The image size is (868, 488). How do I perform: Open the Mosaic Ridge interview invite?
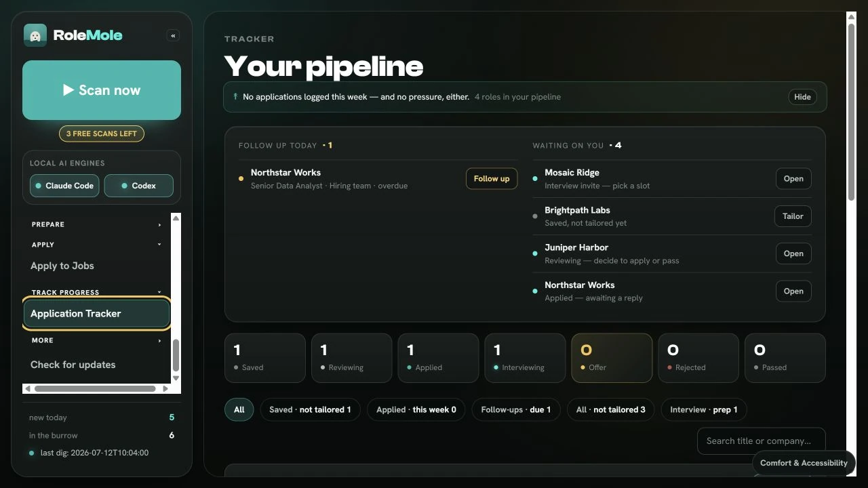click(793, 179)
